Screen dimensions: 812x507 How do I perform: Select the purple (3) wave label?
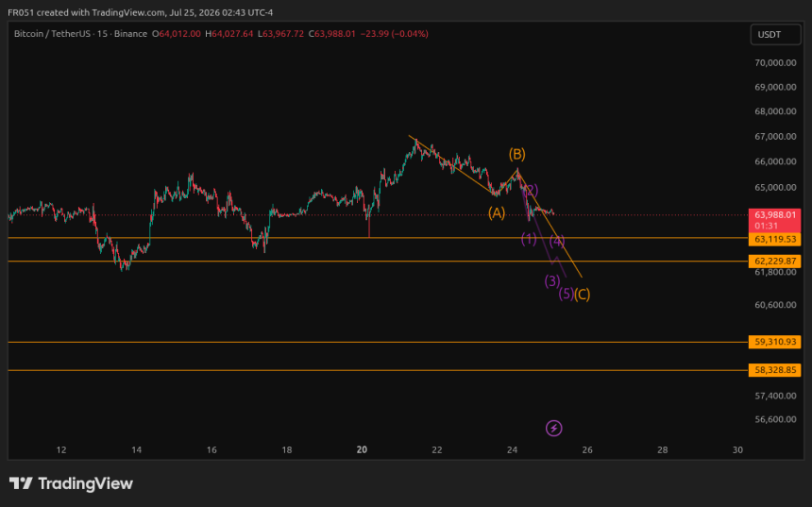click(x=552, y=280)
